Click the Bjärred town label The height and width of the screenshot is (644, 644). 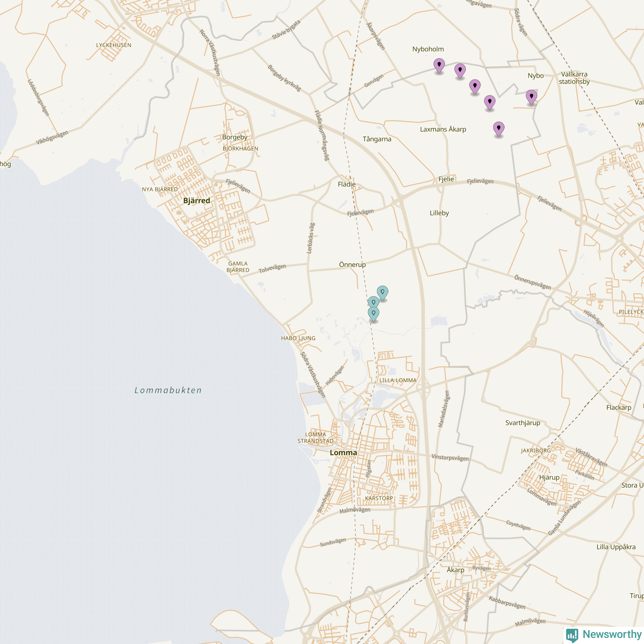pos(197,201)
